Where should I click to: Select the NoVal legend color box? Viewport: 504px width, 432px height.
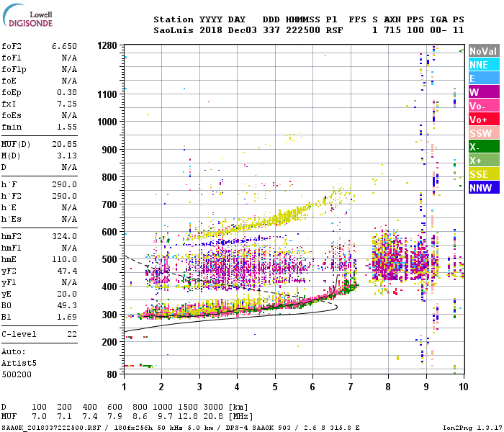pyautogui.click(x=484, y=51)
